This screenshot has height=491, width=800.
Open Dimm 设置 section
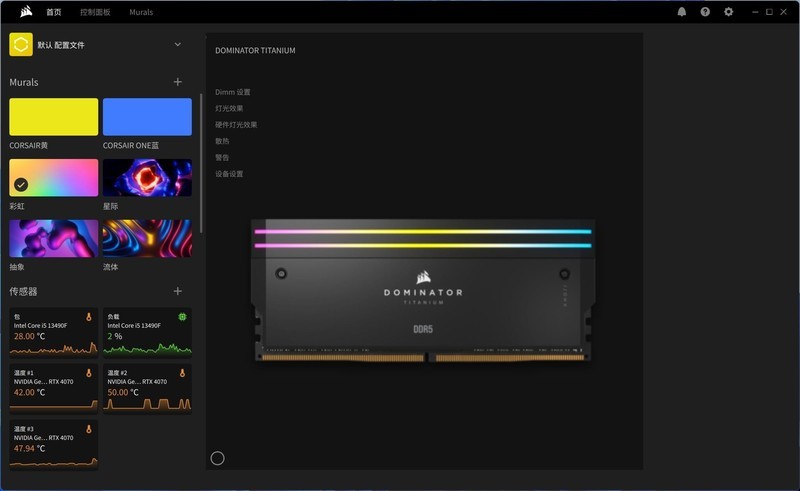coord(233,92)
